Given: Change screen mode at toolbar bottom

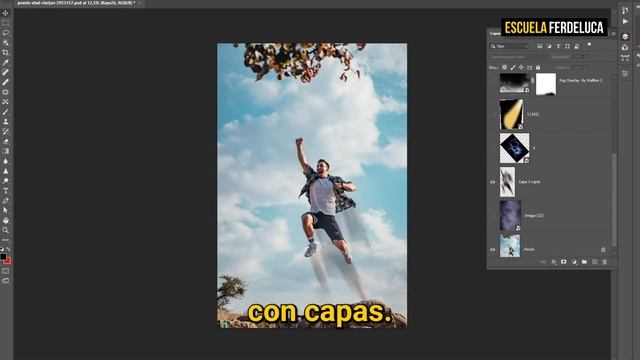Looking at the screenshot, I should click(5, 281).
